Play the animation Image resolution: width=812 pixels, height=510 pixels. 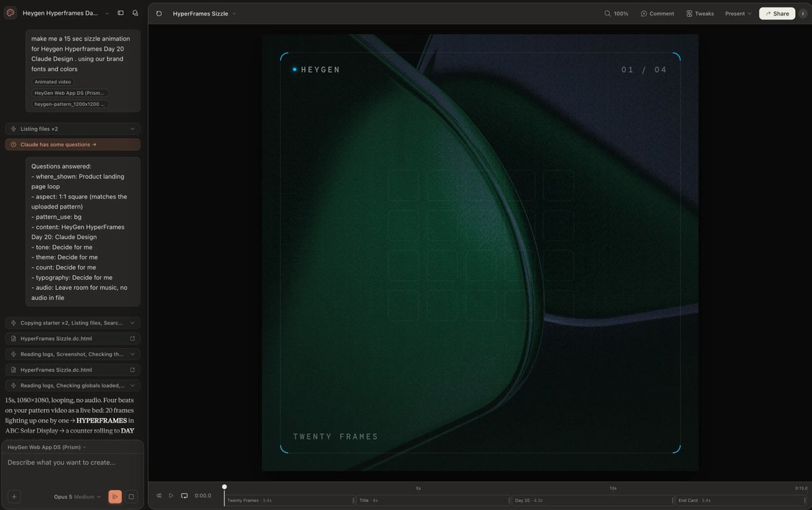pyautogui.click(x=171, y=496)
